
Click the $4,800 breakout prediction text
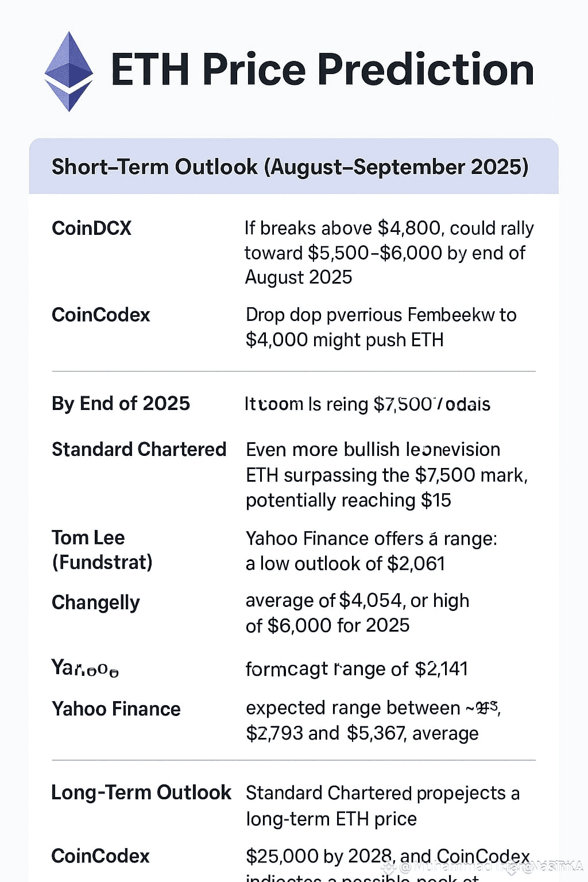tap(389, 253)
